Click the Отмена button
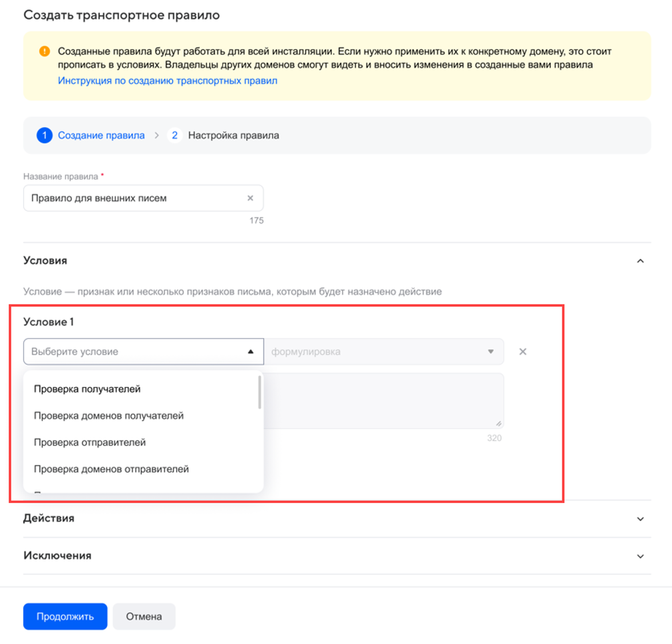The height and width of the screenshot is (644, 672). [144, 616]
